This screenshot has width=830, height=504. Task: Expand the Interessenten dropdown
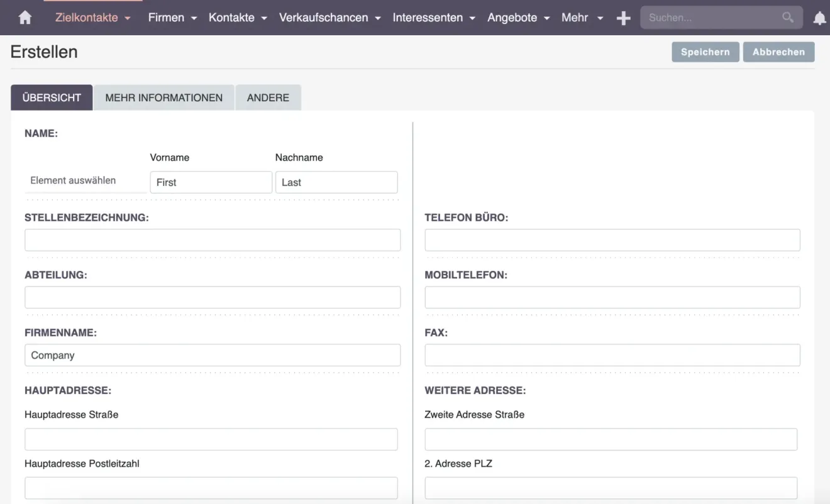433,18
